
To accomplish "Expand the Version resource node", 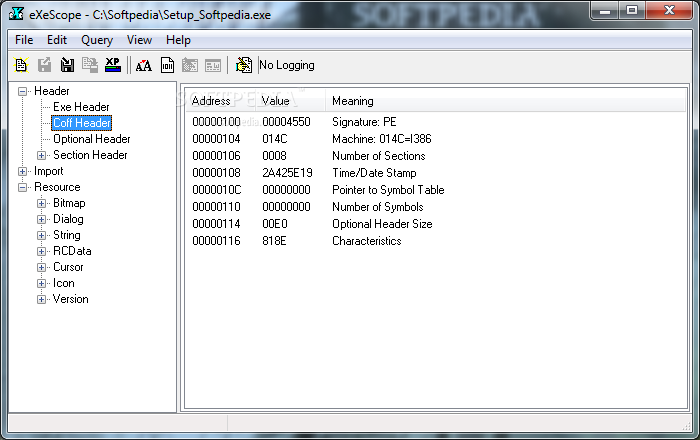I will (41, 299).
